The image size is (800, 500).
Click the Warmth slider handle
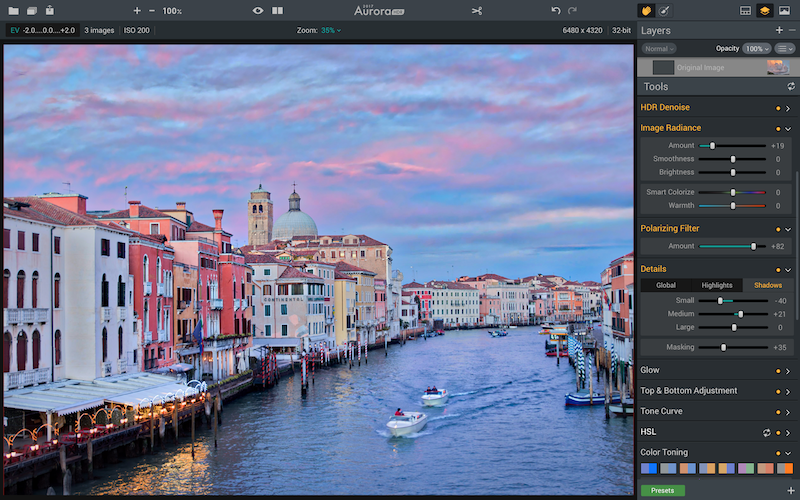pos(733,206)
